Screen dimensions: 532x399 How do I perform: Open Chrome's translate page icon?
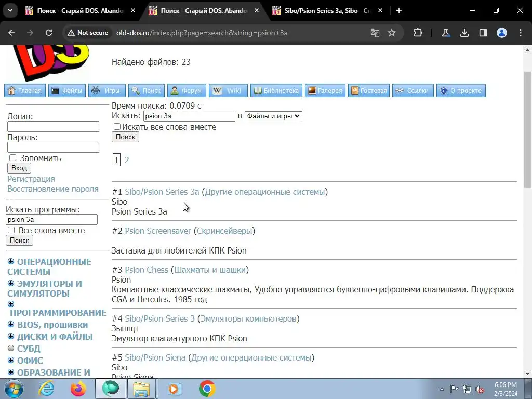click(x=375, y=33)
